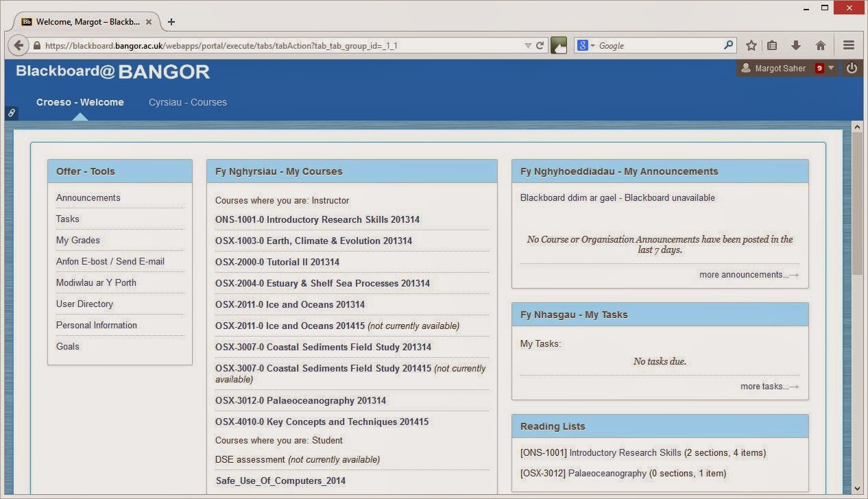The width and height of the screenshot is (868, 499).
Task: Open the downloads arrow icon
Action: tap(796, 45)
